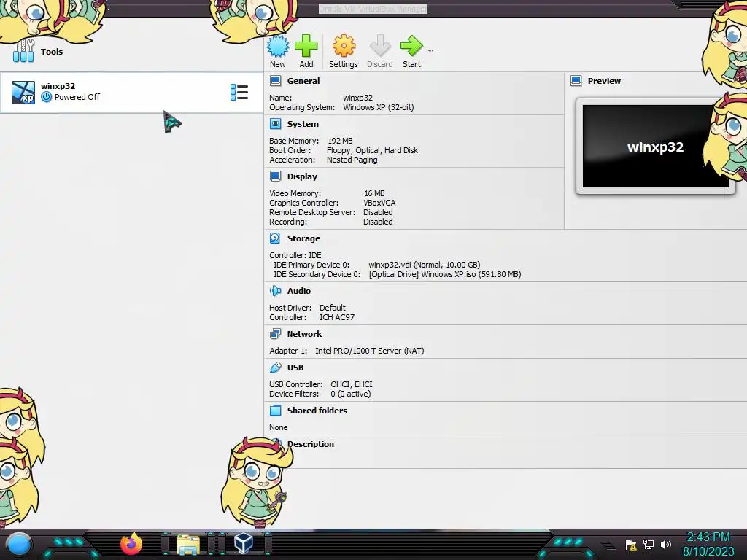
Task: Open the winxp32 machine's list menu icon
Action: 239,93
